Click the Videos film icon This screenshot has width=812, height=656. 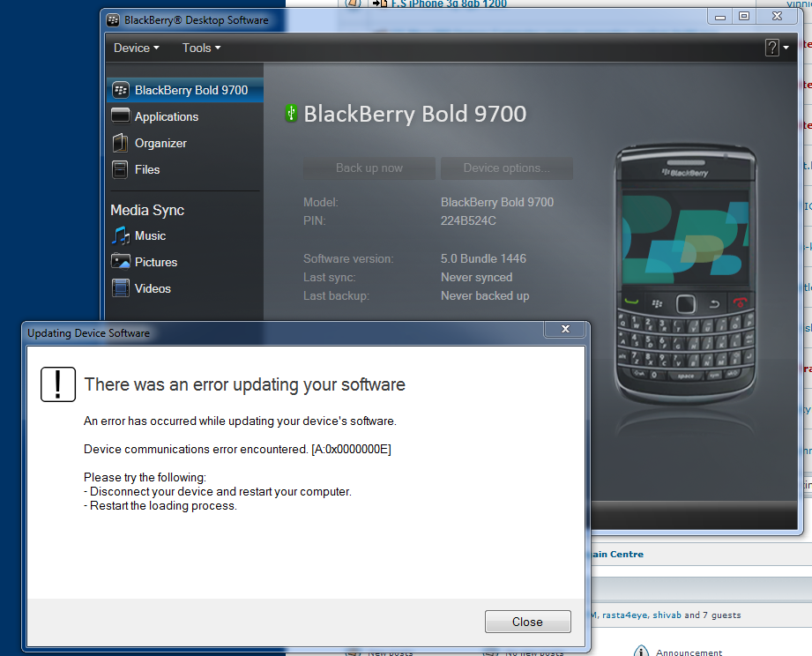[121, 287]
